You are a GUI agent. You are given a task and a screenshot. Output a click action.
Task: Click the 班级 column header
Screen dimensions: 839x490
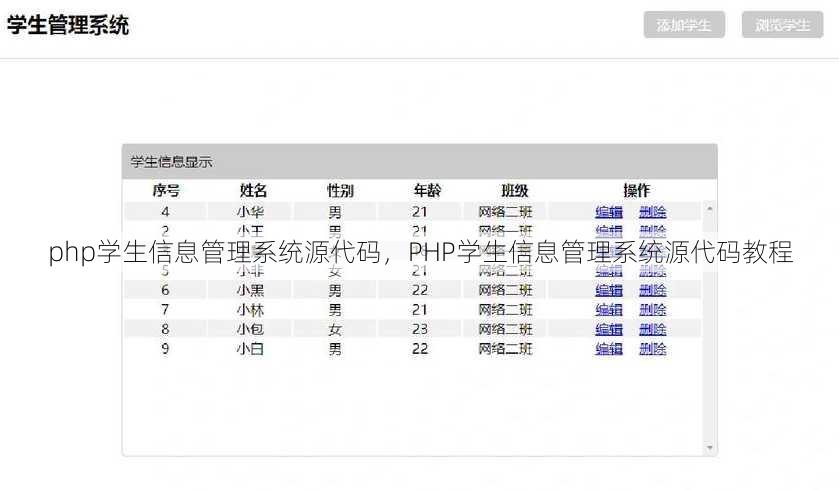point(515,190)
